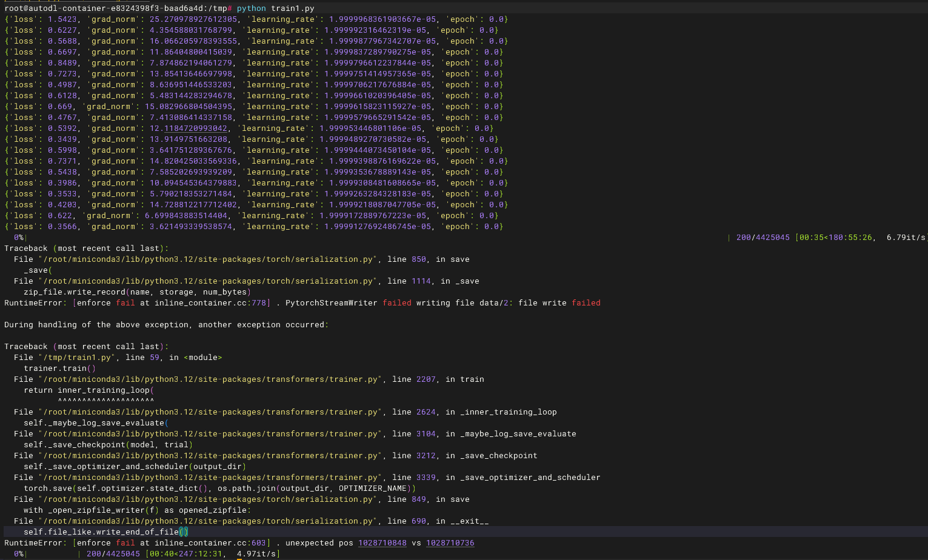The image size is (928, 560).
Task: Click grad_norm value 15.082966804504395
Action: pyautogui.click(x=189, y=107)
